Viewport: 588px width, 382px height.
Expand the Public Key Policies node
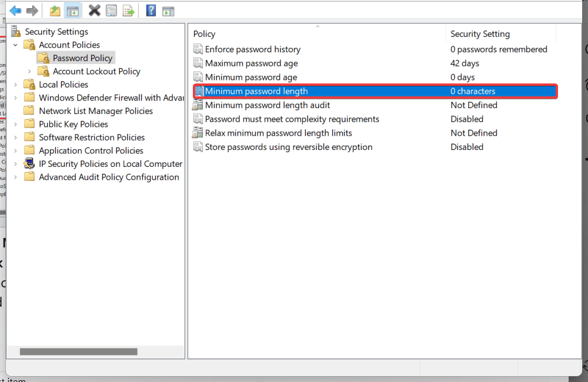pyautogui.click(x=15, y=124)
